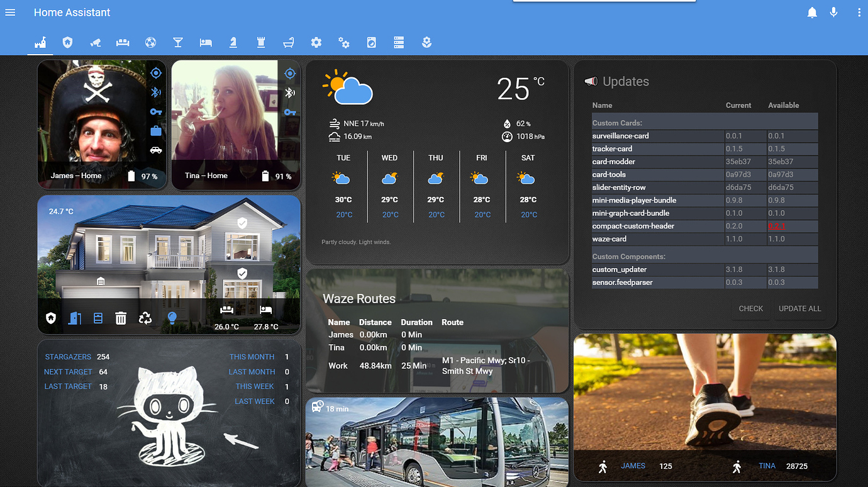Click the Bluetooth icon on James's tracker card
Image resolution: width=868 pixels, height=487 pixels.
[155, 92]
